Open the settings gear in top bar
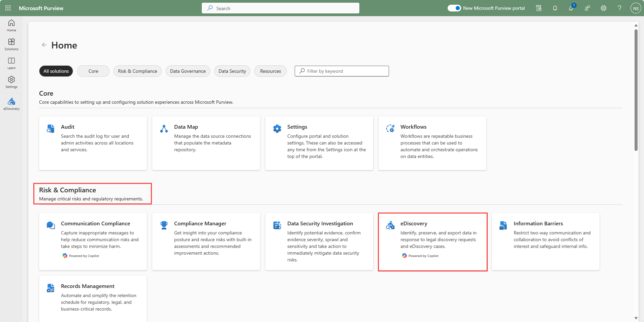Image resolution: width=644 pixels, height=322 pixels. tap(603, 8)
